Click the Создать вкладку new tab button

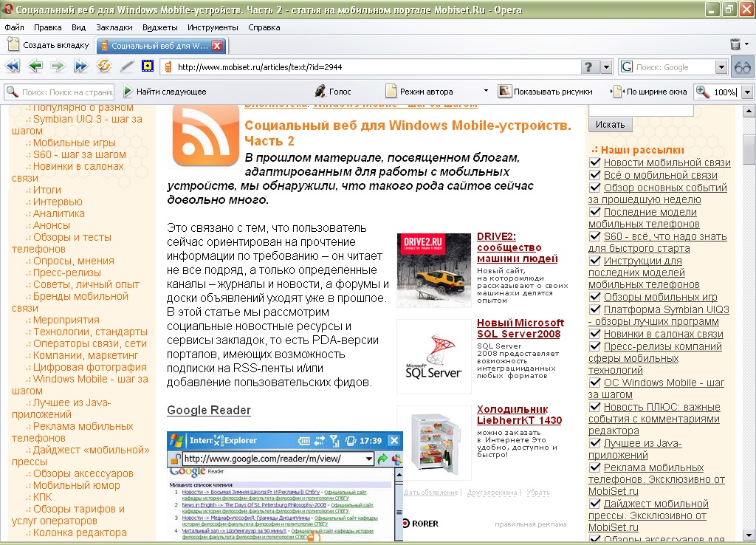click(49, 45)
